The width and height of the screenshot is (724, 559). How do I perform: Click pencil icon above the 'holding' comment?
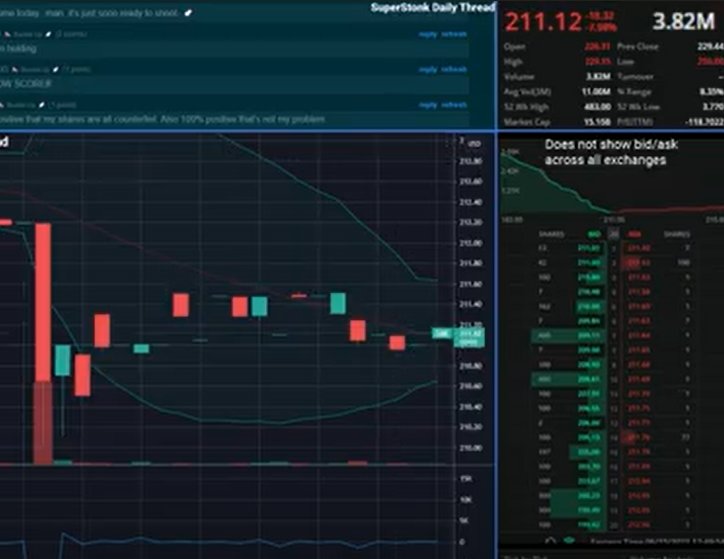click(x=48, y=34)
